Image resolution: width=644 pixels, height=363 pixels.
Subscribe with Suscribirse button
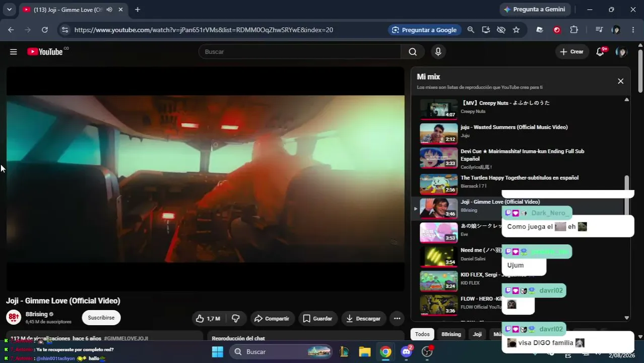(101, 318)
